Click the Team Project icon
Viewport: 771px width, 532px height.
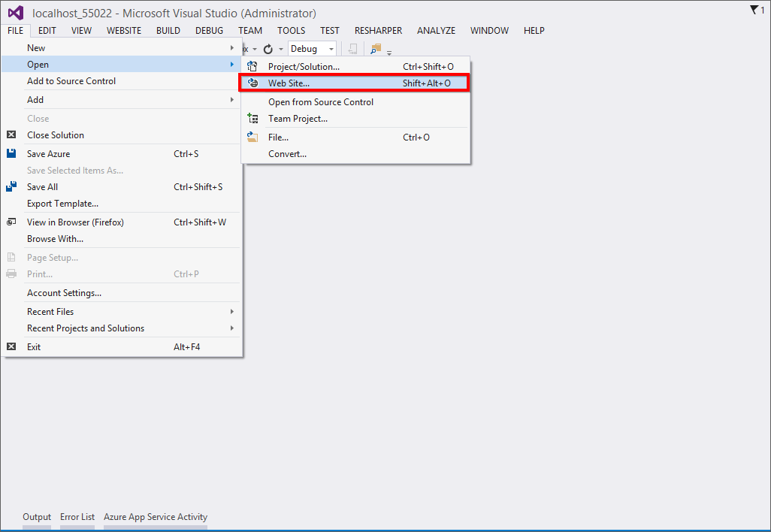point(252,119)
